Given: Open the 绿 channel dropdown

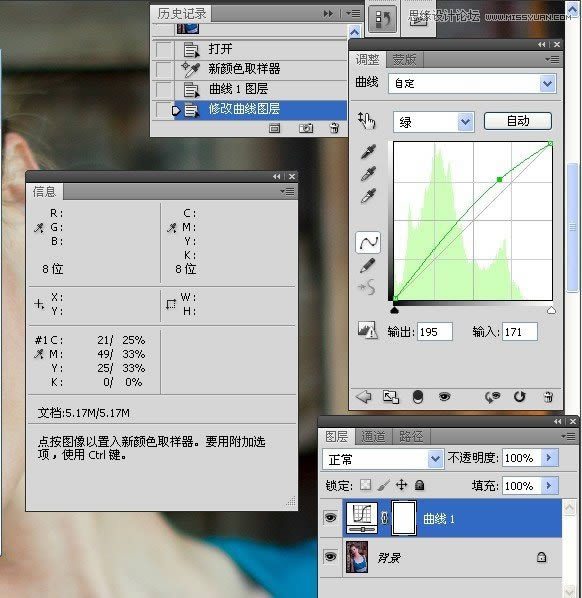Looking at the screenshot, I should coord(434,122).
